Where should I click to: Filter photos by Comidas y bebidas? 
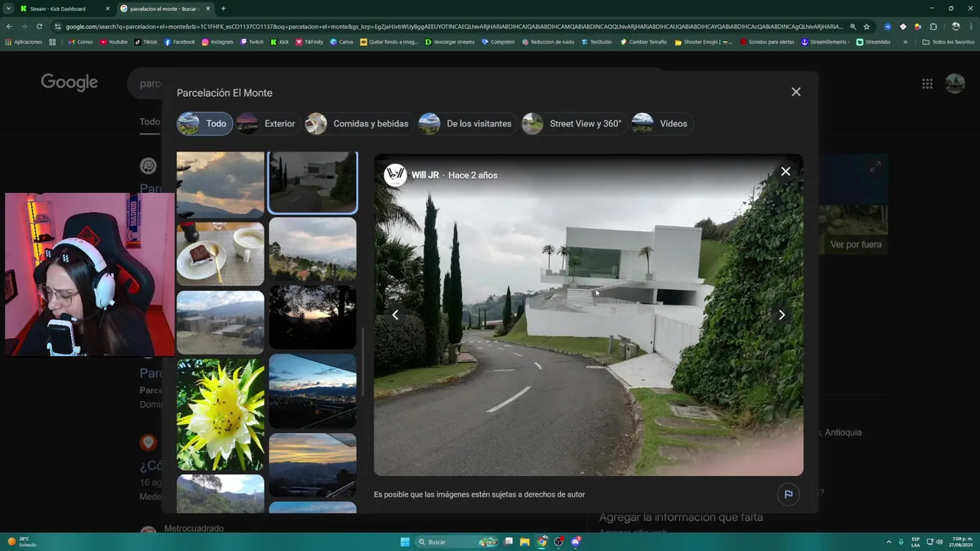tap(359, 124)
